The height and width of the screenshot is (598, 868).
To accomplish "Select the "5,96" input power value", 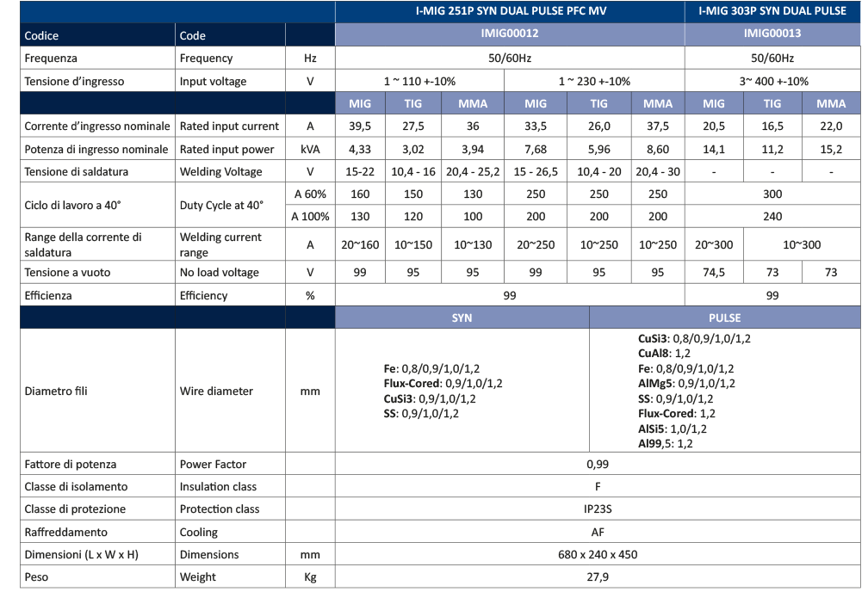I will (599, 150).
